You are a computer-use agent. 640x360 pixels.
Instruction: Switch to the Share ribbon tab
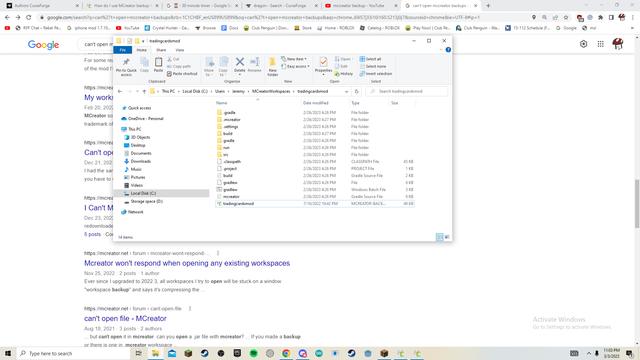pyautogui.click(x=161, y=50)
